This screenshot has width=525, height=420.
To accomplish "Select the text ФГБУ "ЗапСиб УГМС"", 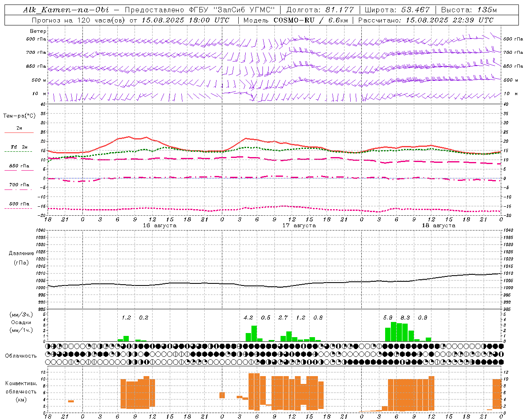I will (232, 10).
